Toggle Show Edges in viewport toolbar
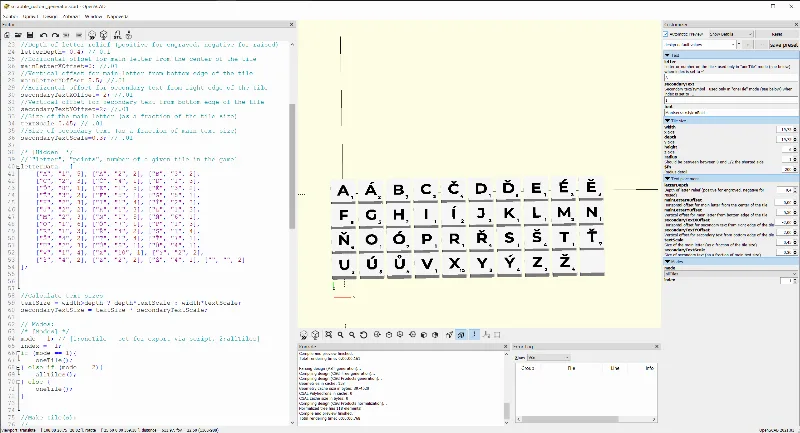The width and height of the screenshot is (800, 433). [497, 335]
